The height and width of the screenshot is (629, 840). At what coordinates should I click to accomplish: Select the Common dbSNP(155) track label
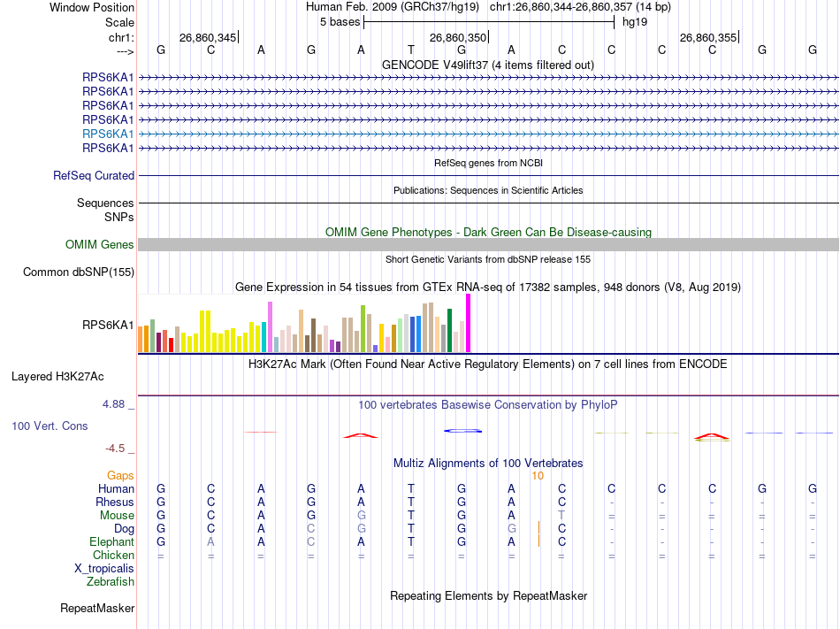pos(79,272)
